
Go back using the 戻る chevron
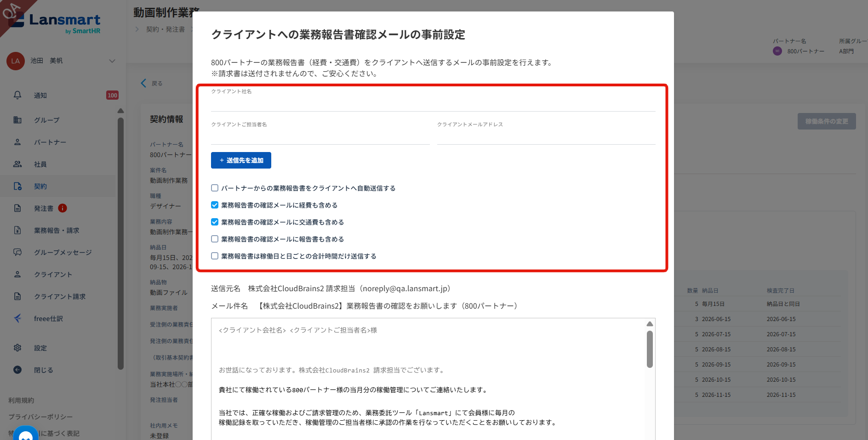(143, 83)
